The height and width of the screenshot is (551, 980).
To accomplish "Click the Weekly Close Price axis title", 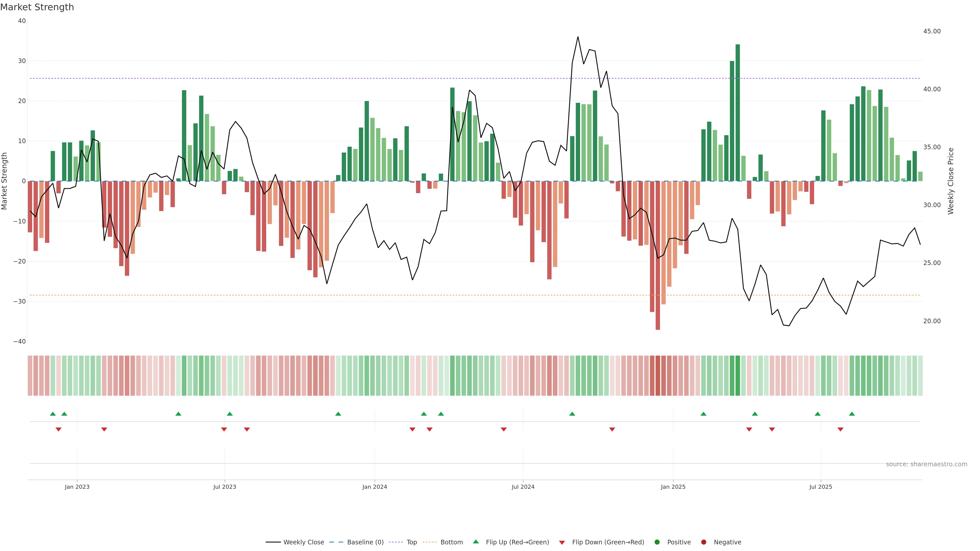I will 951,181.
